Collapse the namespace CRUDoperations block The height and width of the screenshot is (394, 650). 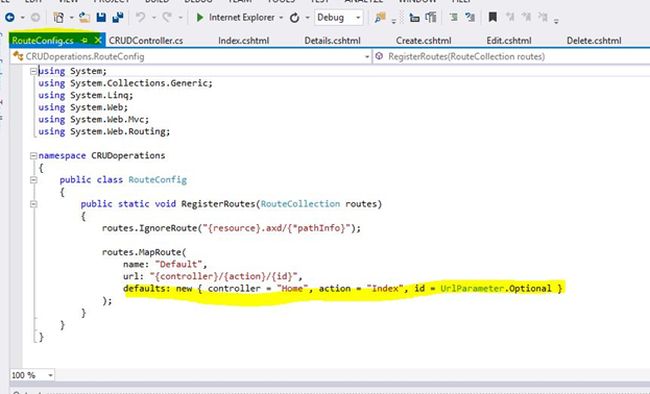pos(33,156)
